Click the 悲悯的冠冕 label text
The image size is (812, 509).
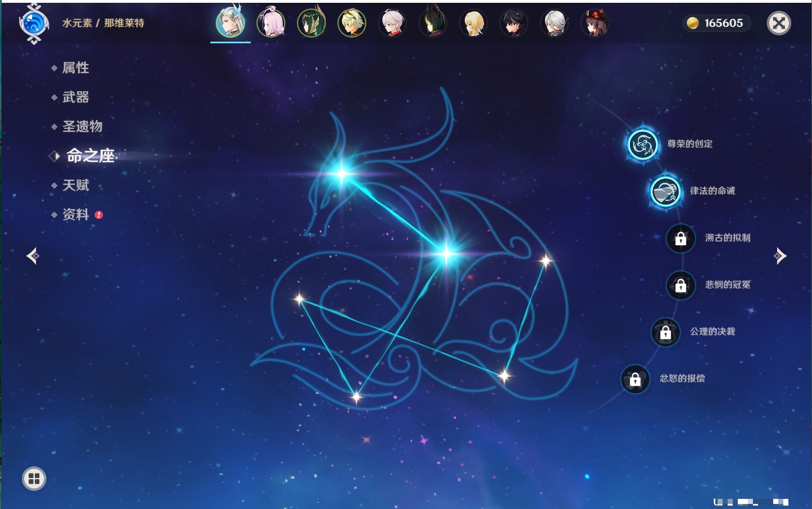728,285
